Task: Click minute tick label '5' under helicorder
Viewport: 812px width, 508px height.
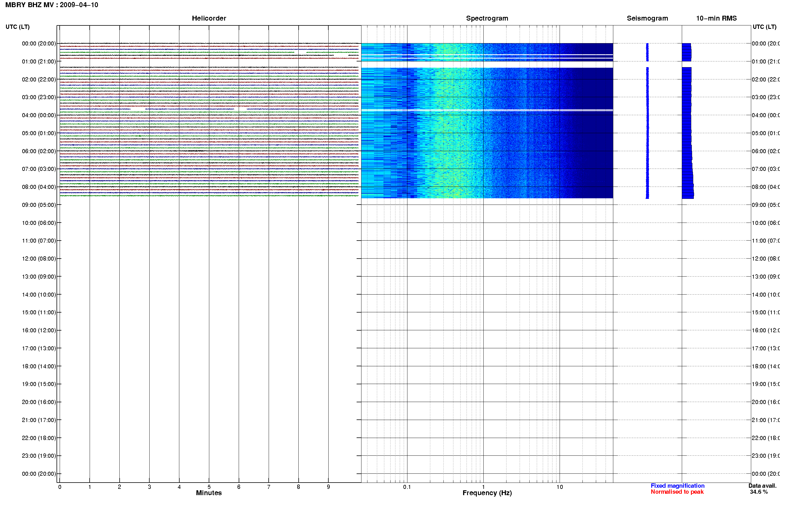Action: [x=209, y=487]
